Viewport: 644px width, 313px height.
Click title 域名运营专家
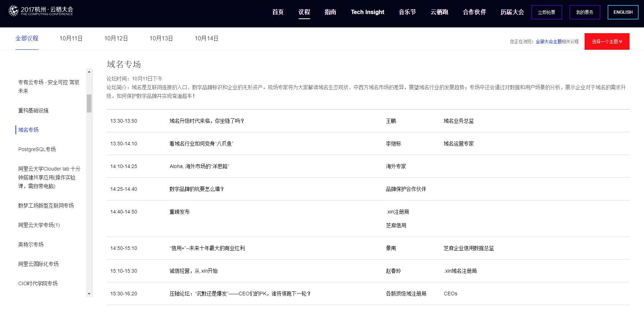tap(459, 144)
